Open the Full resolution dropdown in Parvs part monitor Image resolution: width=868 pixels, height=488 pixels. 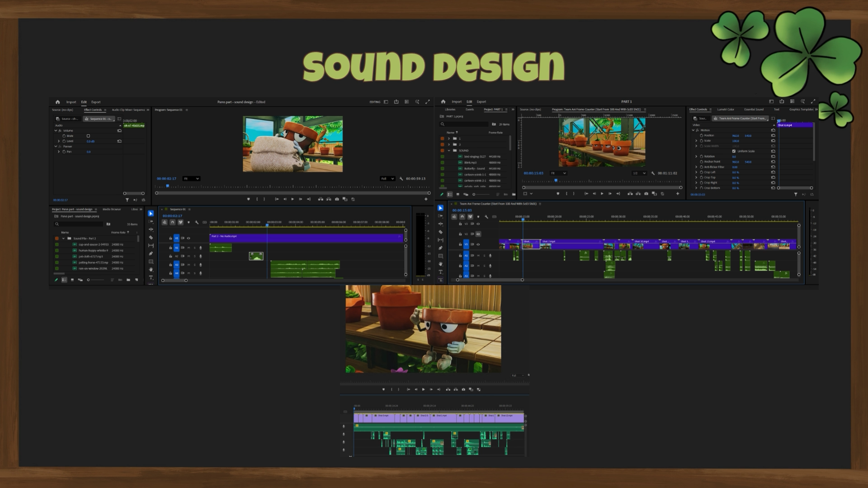(x=388, y=179)
